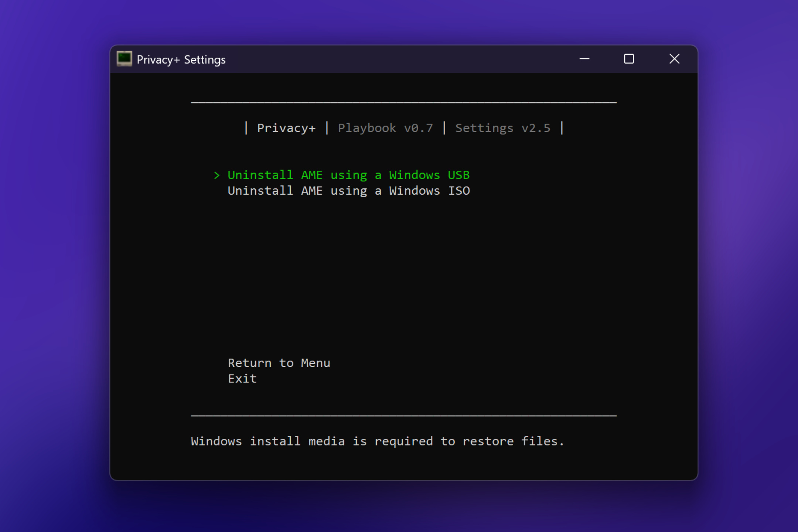The height and width of the screenshot is (532, 798).
Task: Click the Privacy+ Settings terminal app icon
Action: [124, 59]
